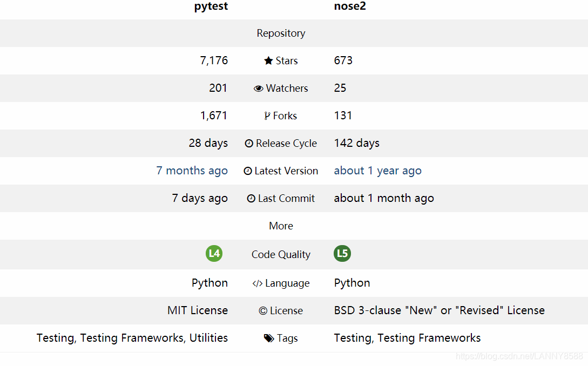This screenshot has width=588, height=366.
Task: Click pytest's release cycle '28 days'
Action: coord(208,143)
